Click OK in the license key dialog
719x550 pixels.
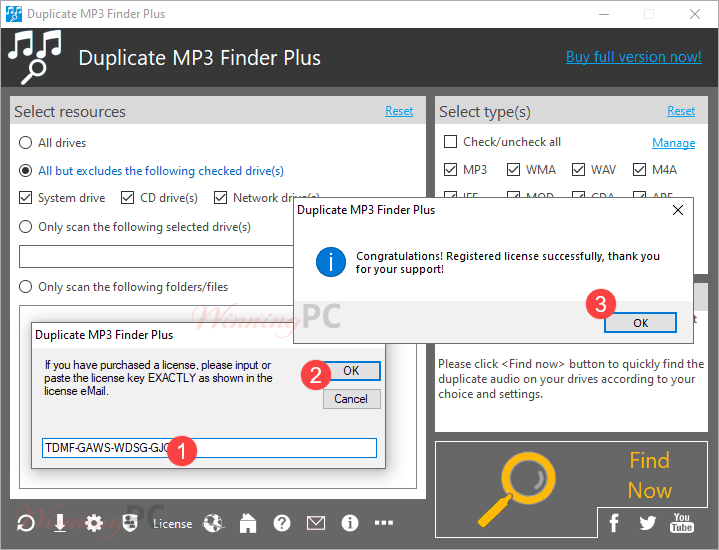(x=352, y=371)
